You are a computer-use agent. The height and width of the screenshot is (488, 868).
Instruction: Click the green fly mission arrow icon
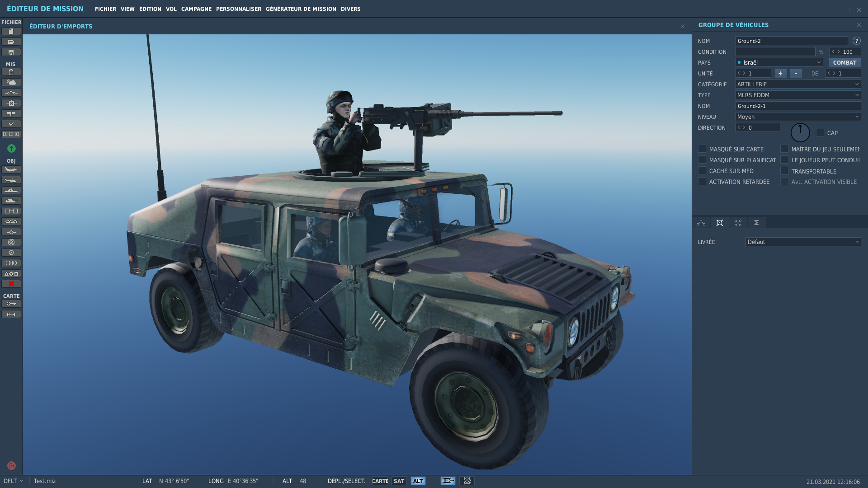(11, 148)
